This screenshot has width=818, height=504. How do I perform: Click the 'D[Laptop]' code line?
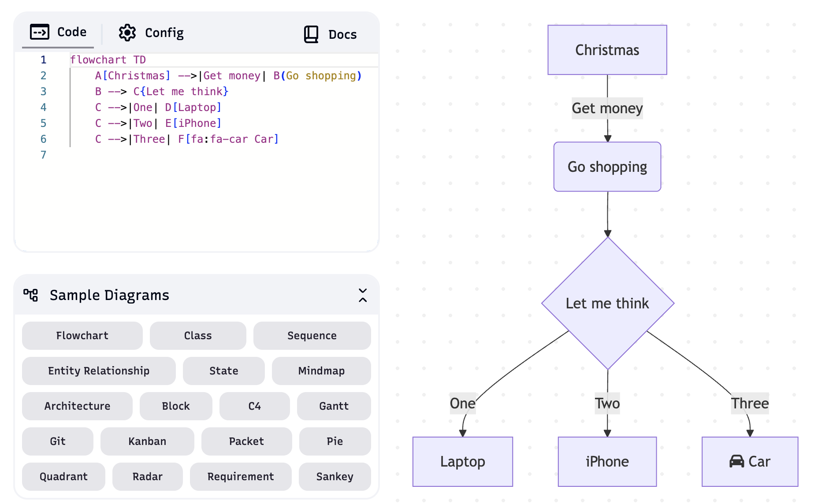158,107
